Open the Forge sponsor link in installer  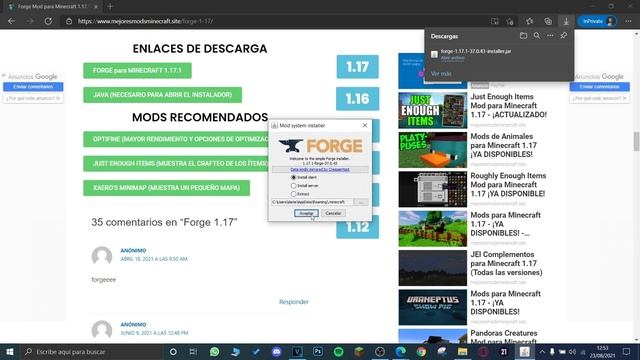point(320,169)
